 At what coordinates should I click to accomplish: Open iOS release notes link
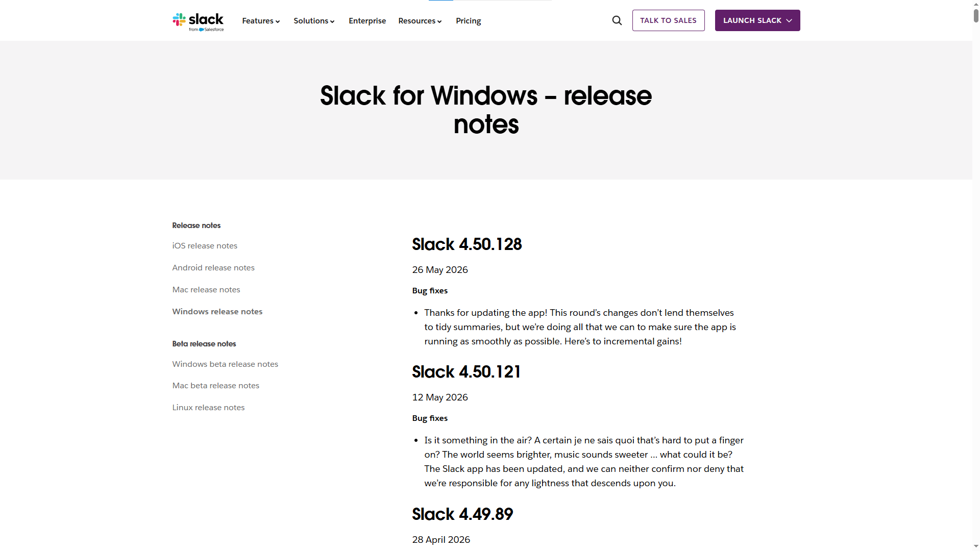(x=205, y=246)
